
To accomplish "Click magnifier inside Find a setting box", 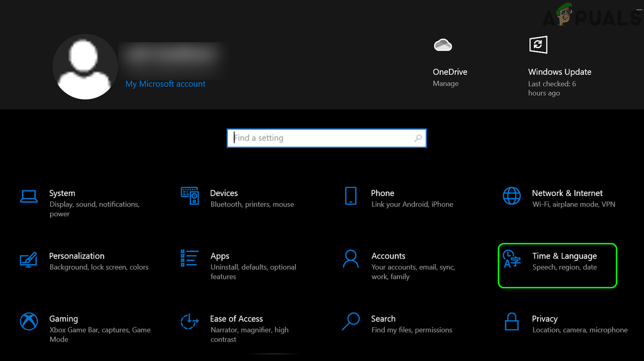I will [x=418, y=138].
